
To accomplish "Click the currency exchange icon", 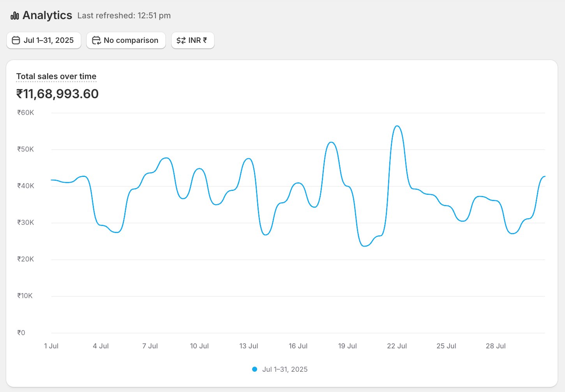I will coord(181,40).
